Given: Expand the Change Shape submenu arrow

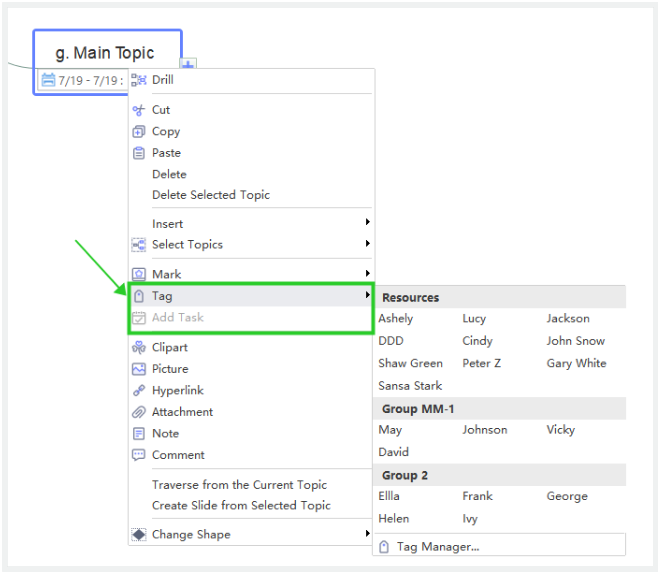Looking at the screenshot, I should click(x=367, y=534).
